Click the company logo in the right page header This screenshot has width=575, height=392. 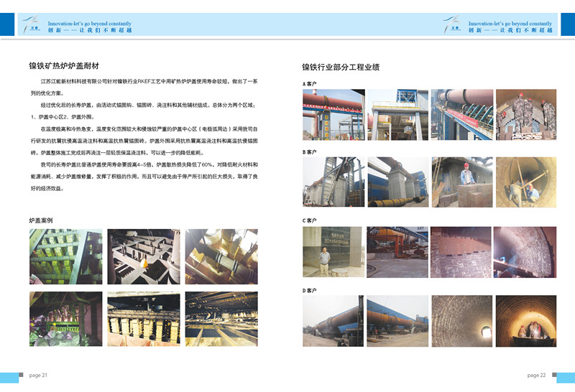click(454, 24)
